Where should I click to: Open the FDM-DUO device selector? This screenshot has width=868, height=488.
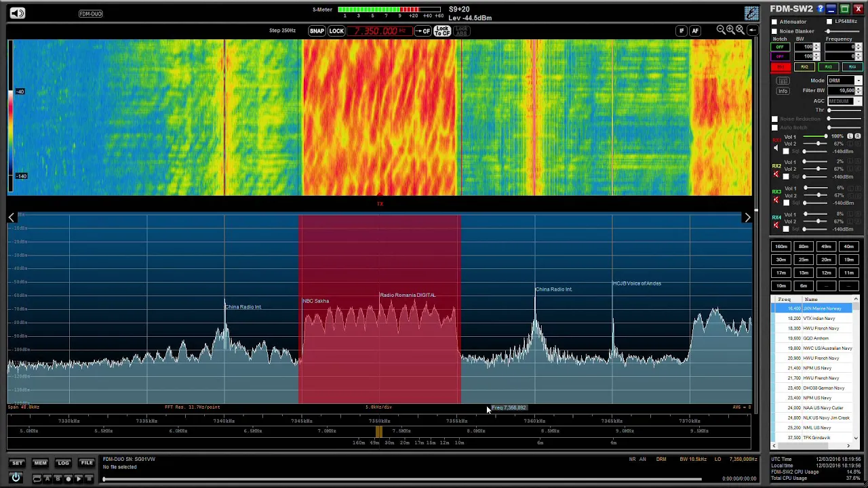click(91, 14)
